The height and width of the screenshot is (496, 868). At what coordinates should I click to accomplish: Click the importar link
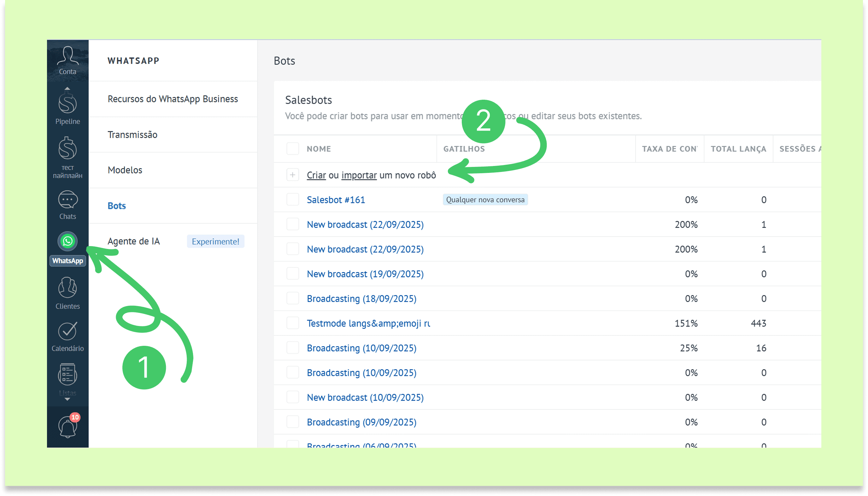coord(359,175)
